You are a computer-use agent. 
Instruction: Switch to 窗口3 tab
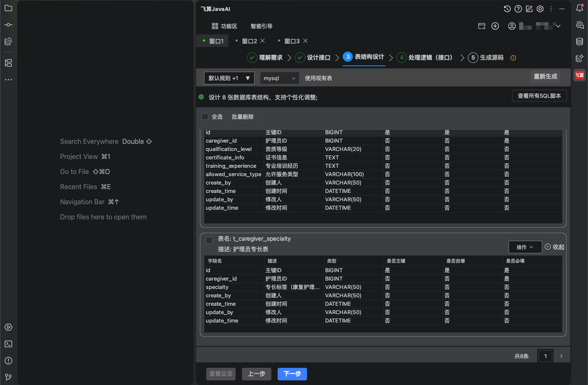click(x=292, y=41)
